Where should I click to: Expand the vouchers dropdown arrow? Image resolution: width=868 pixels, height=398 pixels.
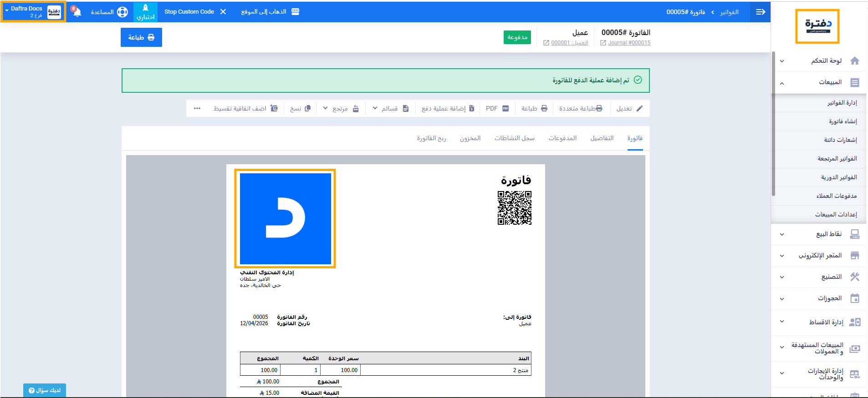pos(375,108)
